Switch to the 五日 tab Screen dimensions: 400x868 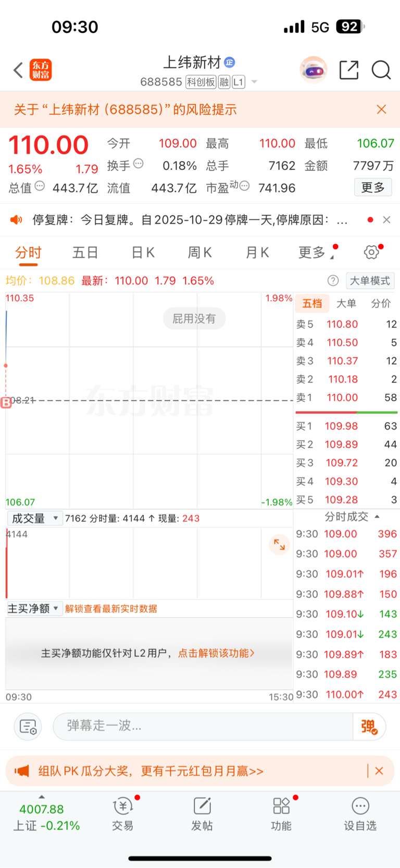click(x=85, y=253)
